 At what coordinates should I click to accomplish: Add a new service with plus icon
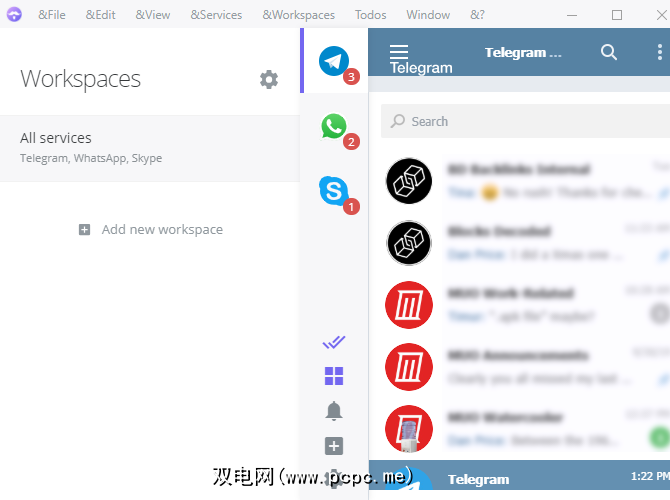(334, 446)
